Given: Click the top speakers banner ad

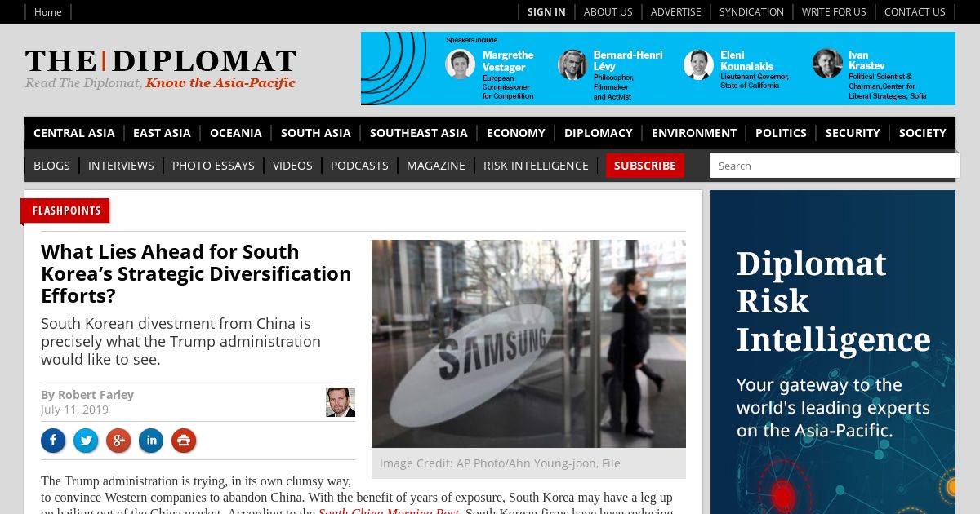Looking at the screenshot, I should [658, 69].
